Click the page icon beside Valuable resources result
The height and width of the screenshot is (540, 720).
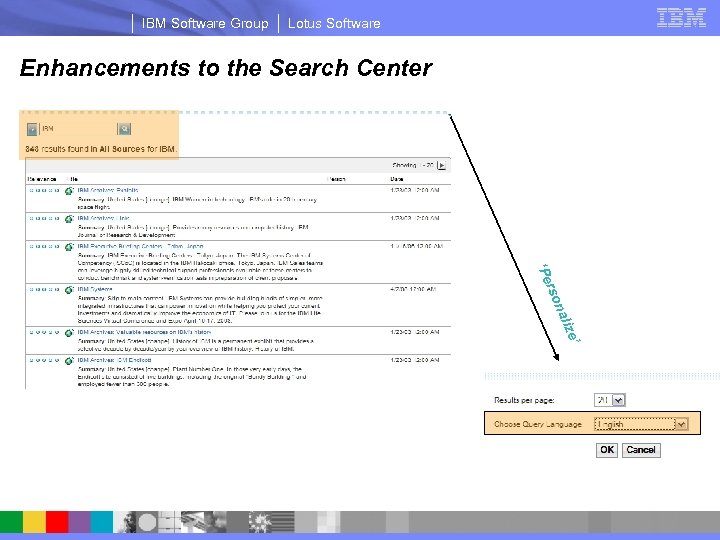click(69, 332)
